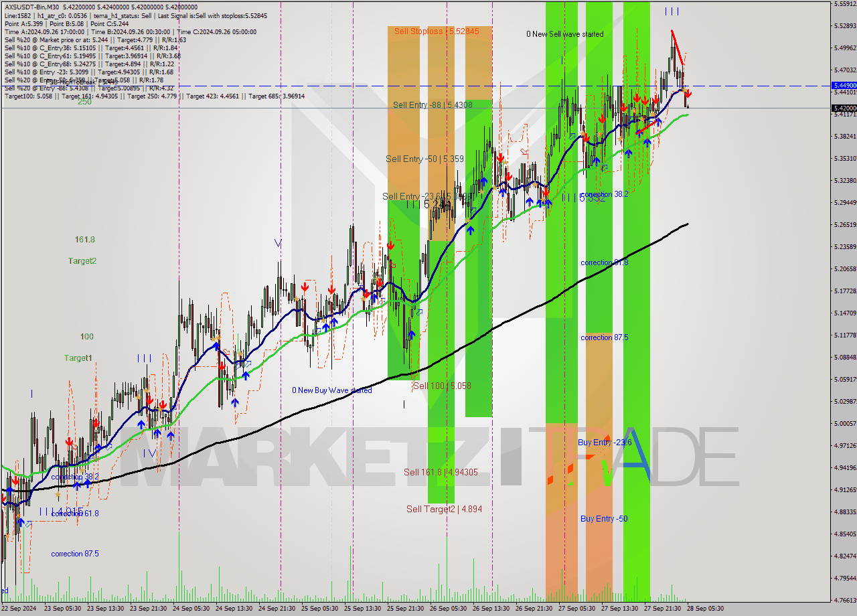Select the '23 Sep 05:30' time label
The height and width of the screenshot is (616, 857).
point(62,609)
